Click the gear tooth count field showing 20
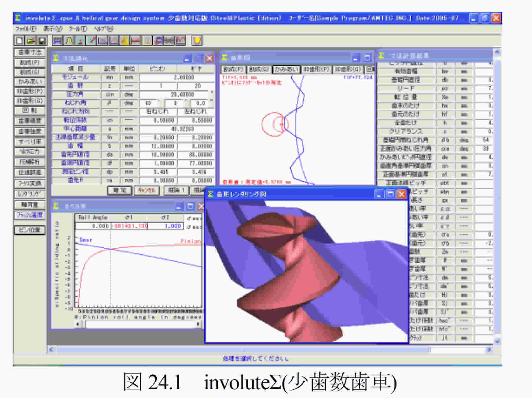 [x=196, y=86]
